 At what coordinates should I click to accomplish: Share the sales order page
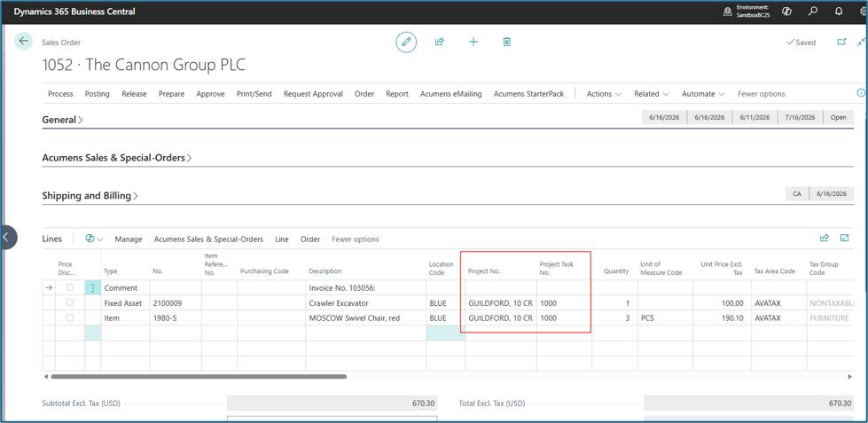(440, 42)
